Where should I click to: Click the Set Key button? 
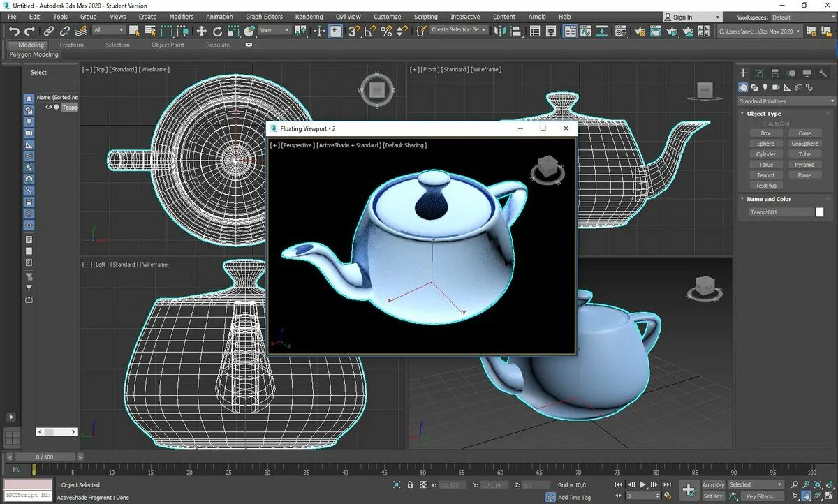click(713, 496)
